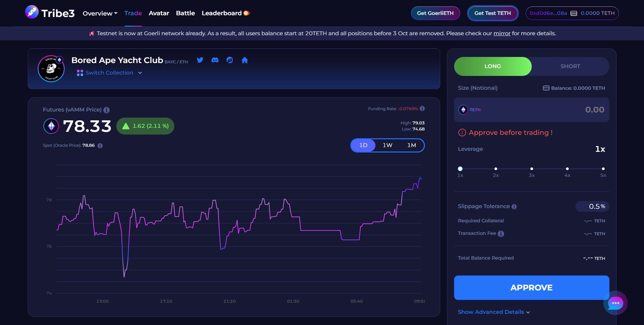
Task: Click the Get GoerliETH button
Action: (435, 13)
